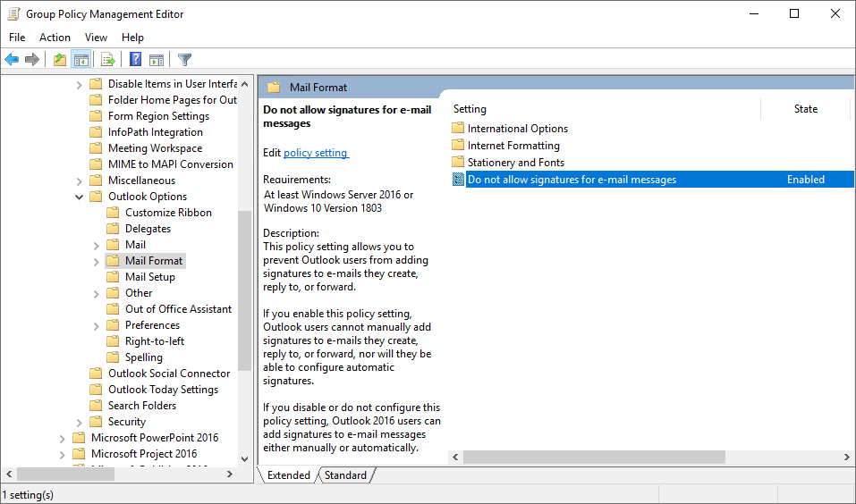Toggle the Show/Hide Action Pane icon
This screenshot has height=504, width=856.
pos(157,60)
